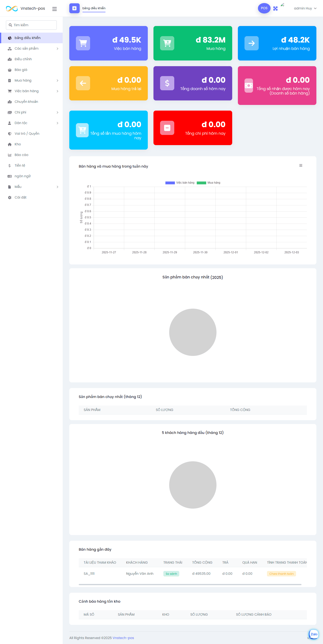Click the arrow icon on Lợi nhuận bán hàng card
Image resolution: width=323 pixels, height=644 pixels.
[251, 43]
